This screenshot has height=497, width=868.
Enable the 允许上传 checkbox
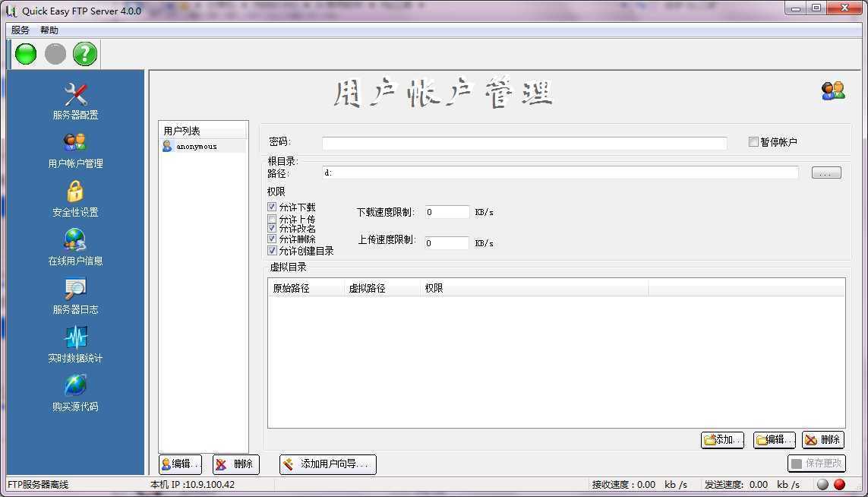point(272,219)
